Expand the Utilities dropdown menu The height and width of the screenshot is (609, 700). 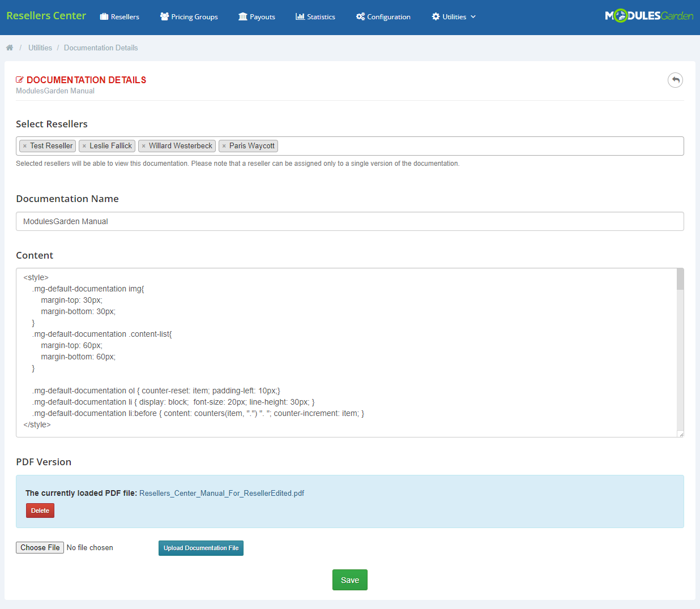click(454, 17)
